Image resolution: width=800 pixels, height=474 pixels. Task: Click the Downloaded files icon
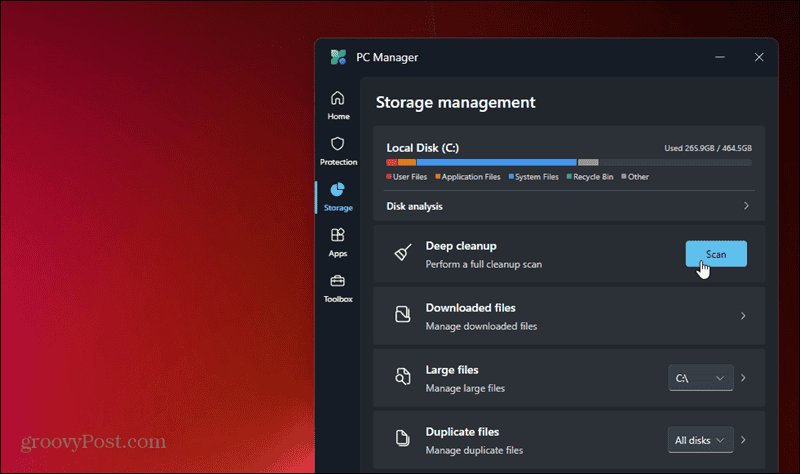[x=403, y=314]
